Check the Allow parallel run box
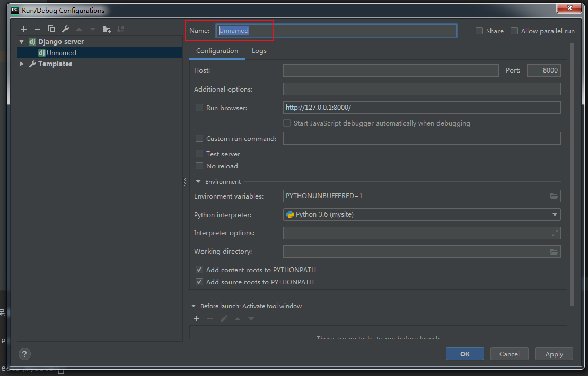Image resolution: width=588 pixels, height=376 pixels. pyautogui.click(x=514, y=31)
